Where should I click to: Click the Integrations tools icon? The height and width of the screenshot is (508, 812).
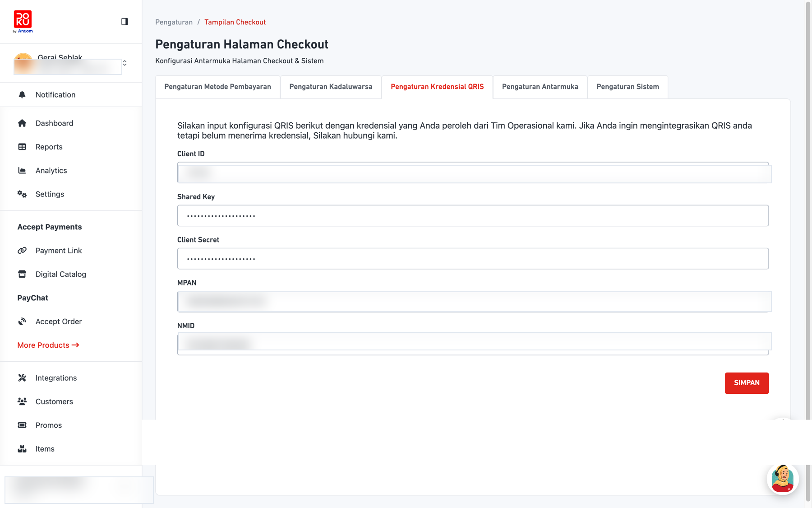point(22,378)
